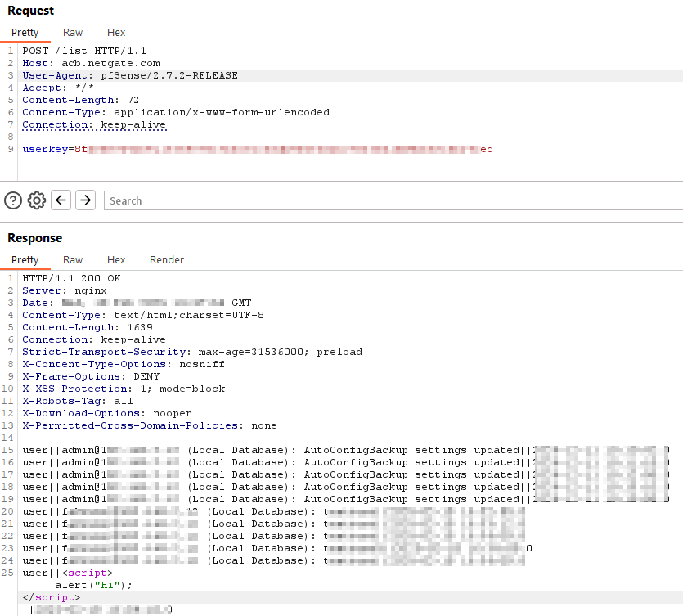
Task: Click the "Content-Length: 72" request header
Action: click(81, 100)
